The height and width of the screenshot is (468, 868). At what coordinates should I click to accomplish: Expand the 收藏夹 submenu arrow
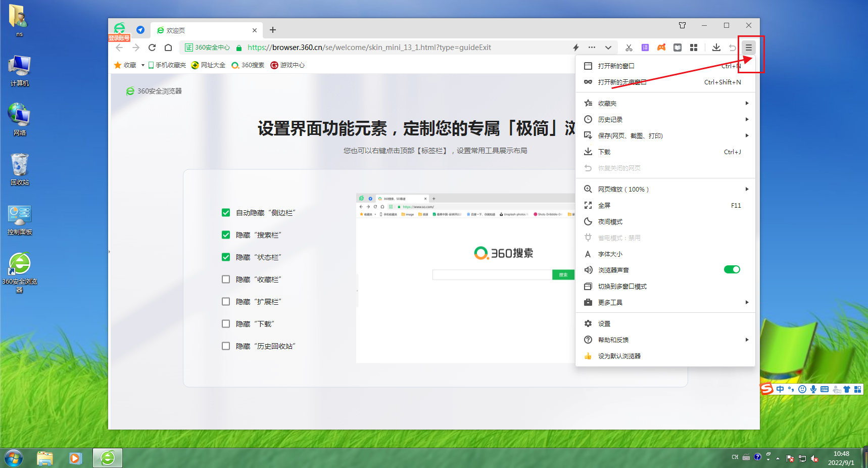[x=747, y=103]
